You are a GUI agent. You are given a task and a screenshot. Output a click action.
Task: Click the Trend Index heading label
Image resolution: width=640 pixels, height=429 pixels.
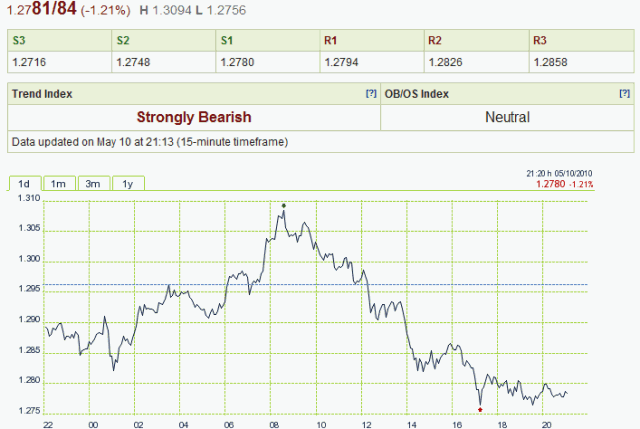pos(40,94)
